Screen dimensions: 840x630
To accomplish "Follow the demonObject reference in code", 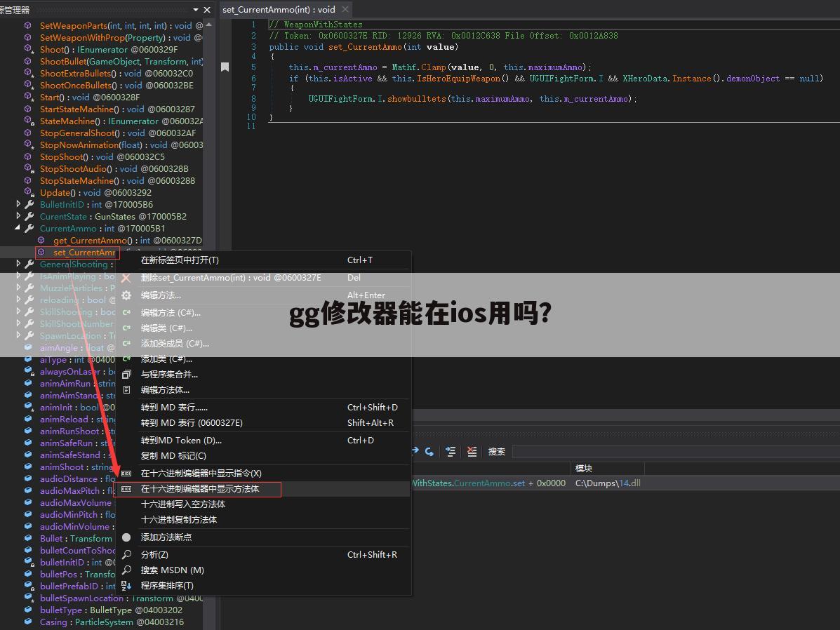I will pos(753,79).
